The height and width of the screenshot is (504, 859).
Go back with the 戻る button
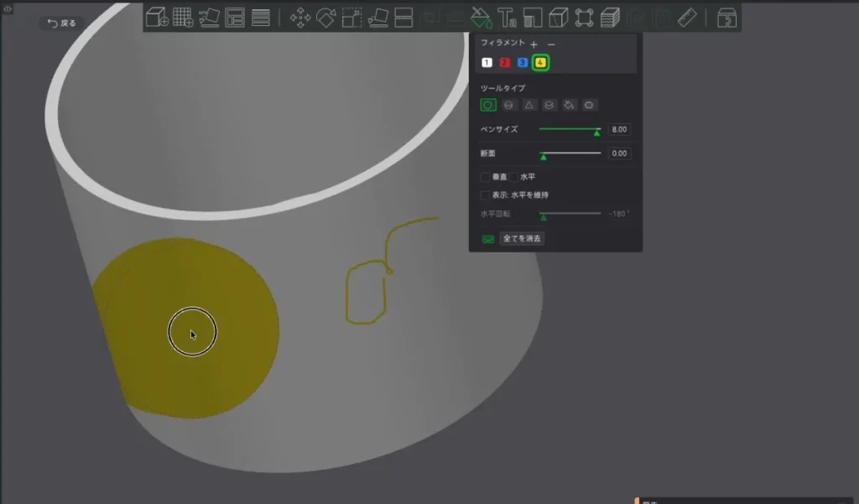(61, 23)
